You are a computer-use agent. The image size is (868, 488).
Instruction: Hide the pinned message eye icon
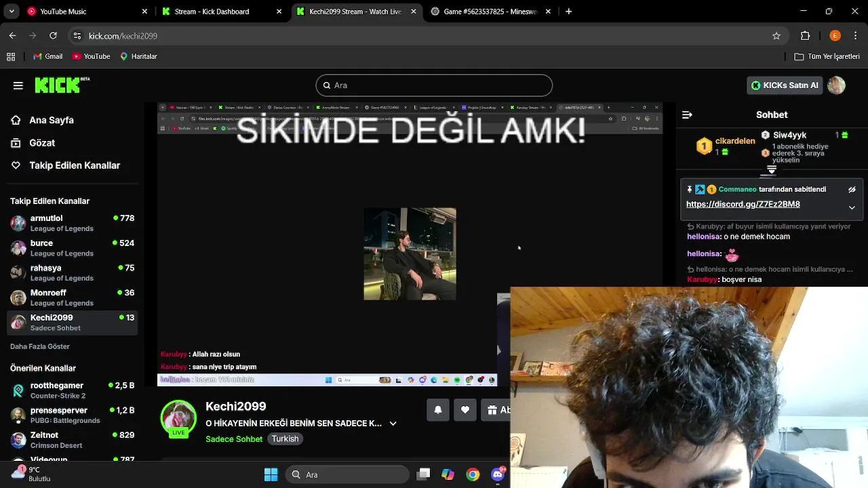click(852, 190)
